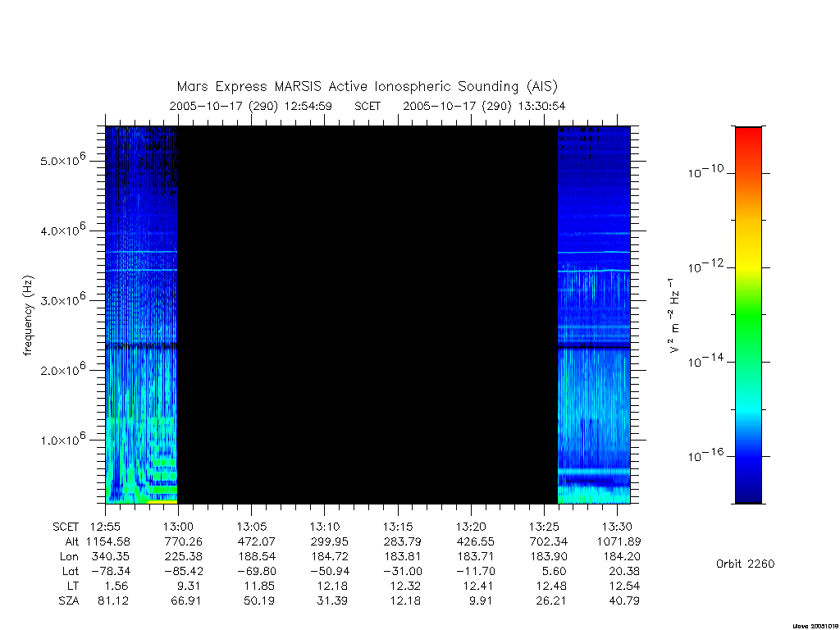Click the 'SCET' row label below the plot
The height and width of the screenshot is (630, 840).
66,527
